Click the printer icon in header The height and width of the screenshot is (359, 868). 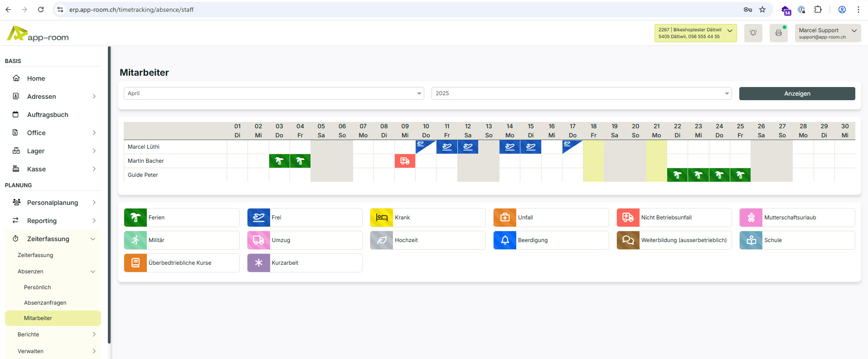click(x=778, y=33)
